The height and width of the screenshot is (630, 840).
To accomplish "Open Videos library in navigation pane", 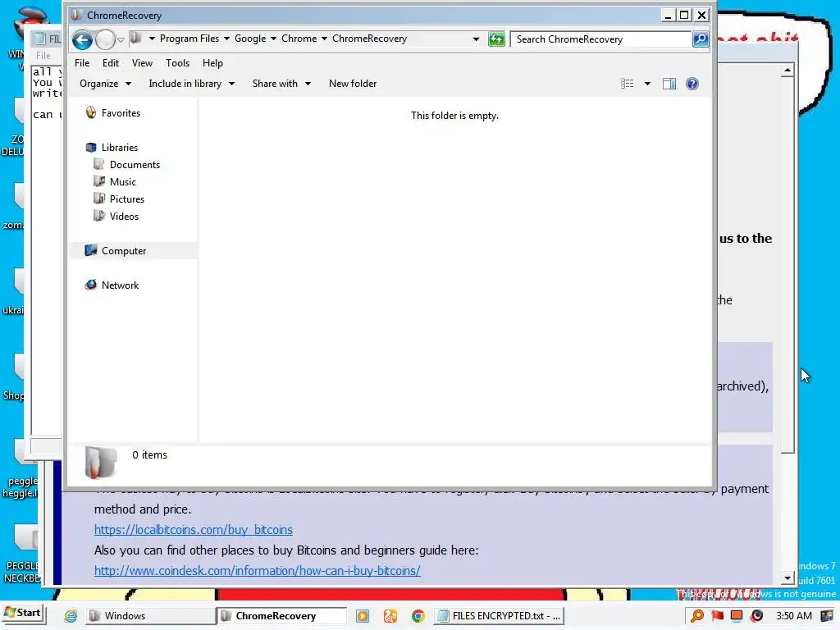I will point(125,216).
